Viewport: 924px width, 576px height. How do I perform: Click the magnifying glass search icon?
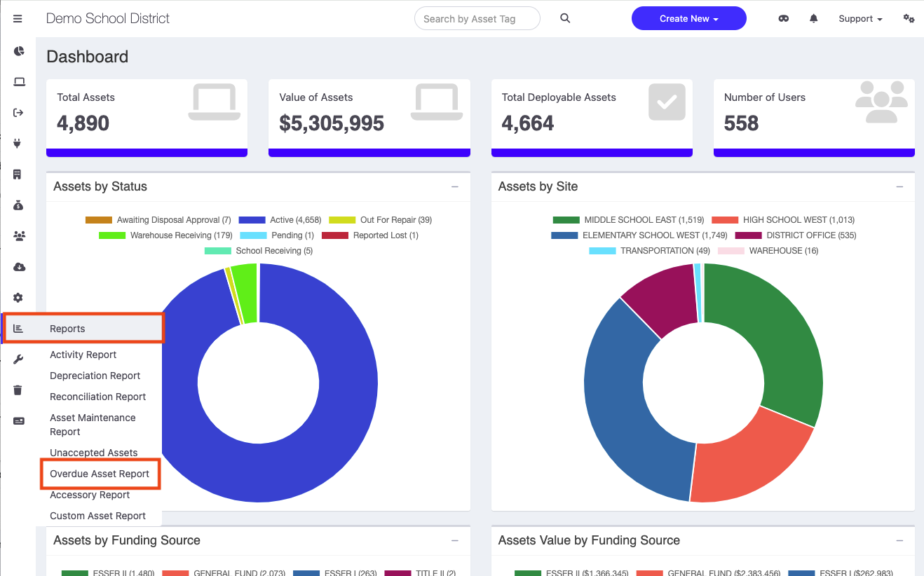click(x=565, y=19)
